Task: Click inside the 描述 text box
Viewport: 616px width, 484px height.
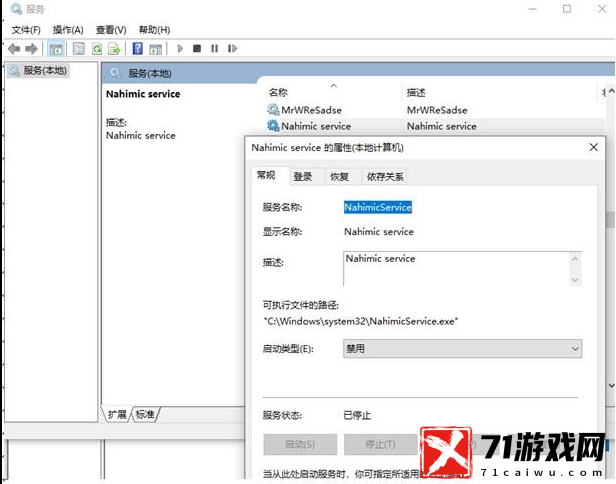Action: 456,269
